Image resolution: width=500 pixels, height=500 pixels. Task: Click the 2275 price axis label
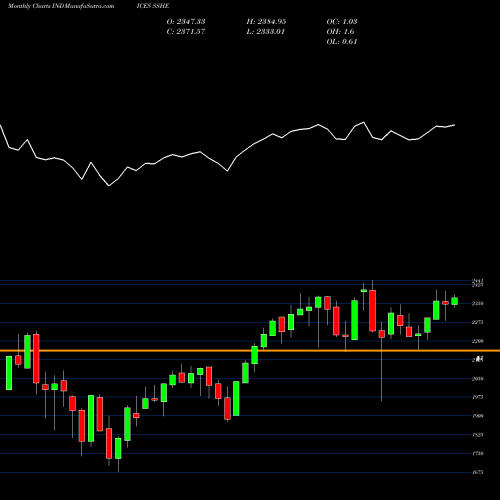pos(478,322)
